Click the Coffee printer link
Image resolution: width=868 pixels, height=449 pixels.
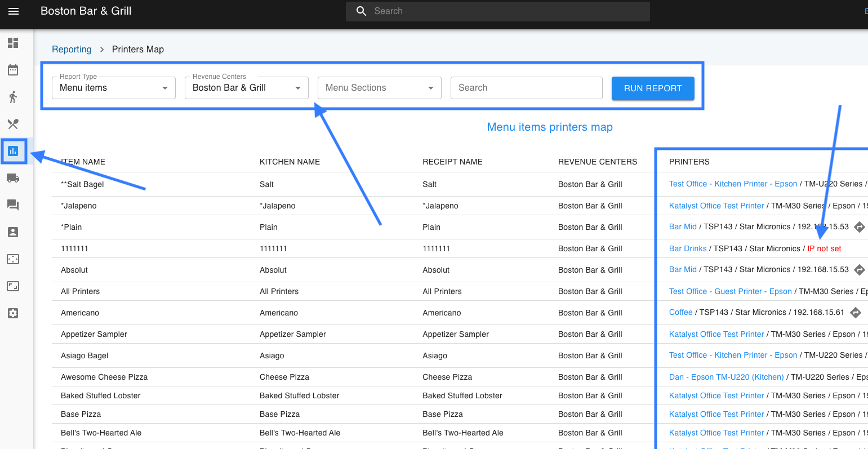click(680, 312)
